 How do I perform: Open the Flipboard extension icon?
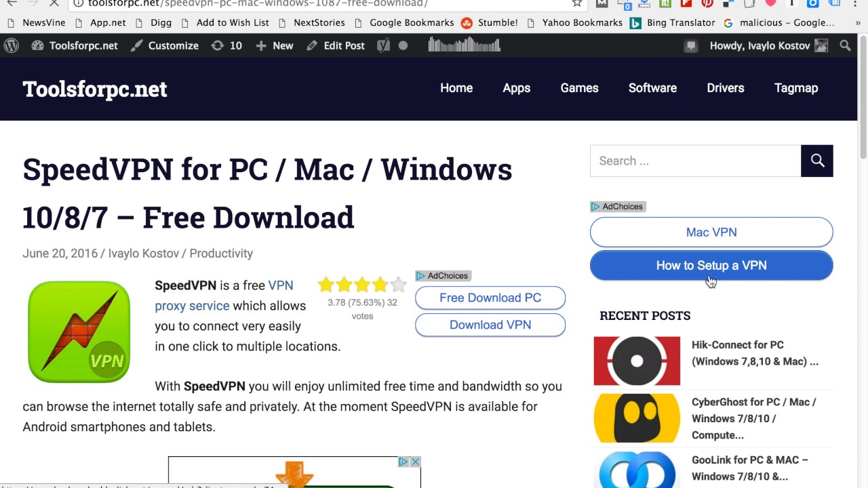point(686,3)
